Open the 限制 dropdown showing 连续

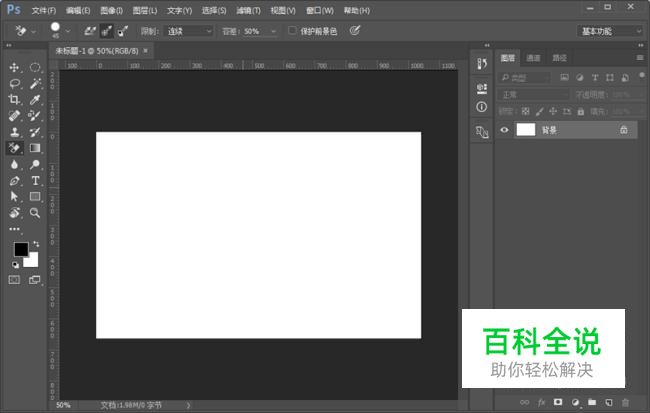[x=189, y=31]
